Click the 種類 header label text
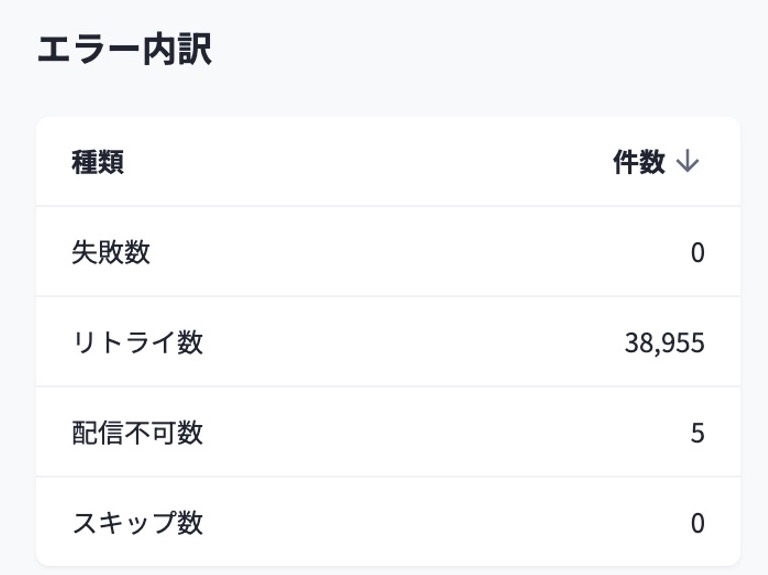Image resolution: width=768 pixels, height=575 pixels. [98, 163]
